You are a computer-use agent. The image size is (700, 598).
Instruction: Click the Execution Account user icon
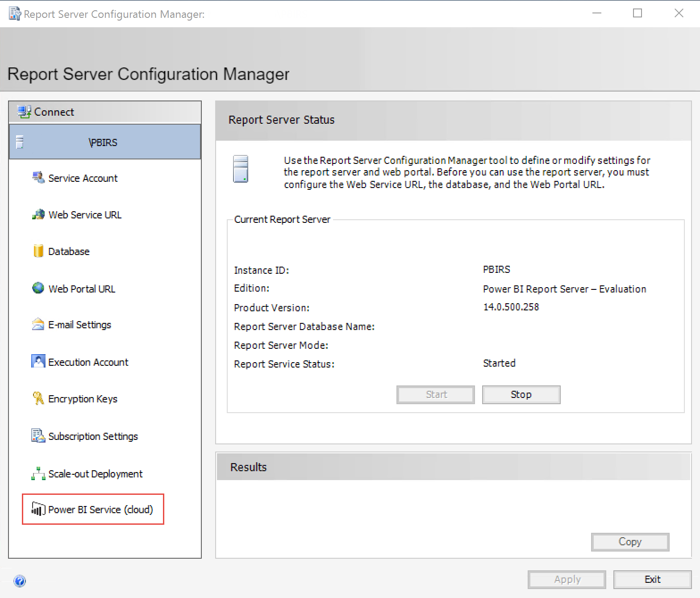(38, 361)
